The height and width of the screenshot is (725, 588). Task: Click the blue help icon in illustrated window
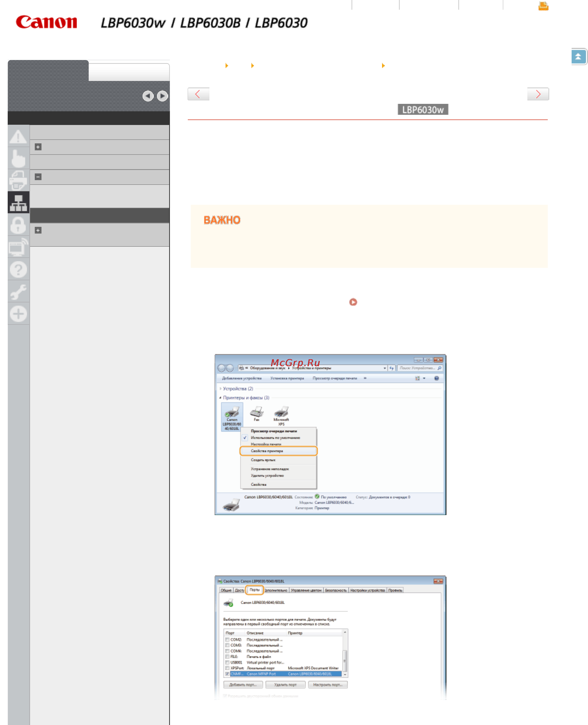tap(436, 378)
